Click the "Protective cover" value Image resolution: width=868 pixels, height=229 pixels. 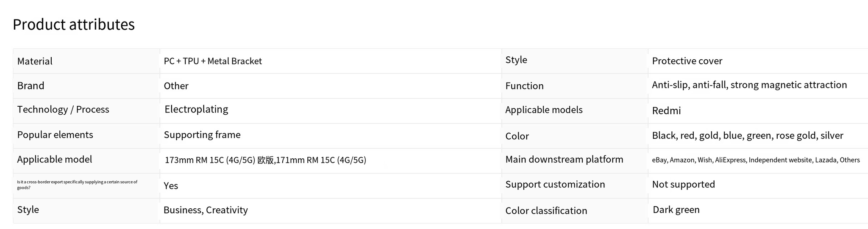pos(687,61)
